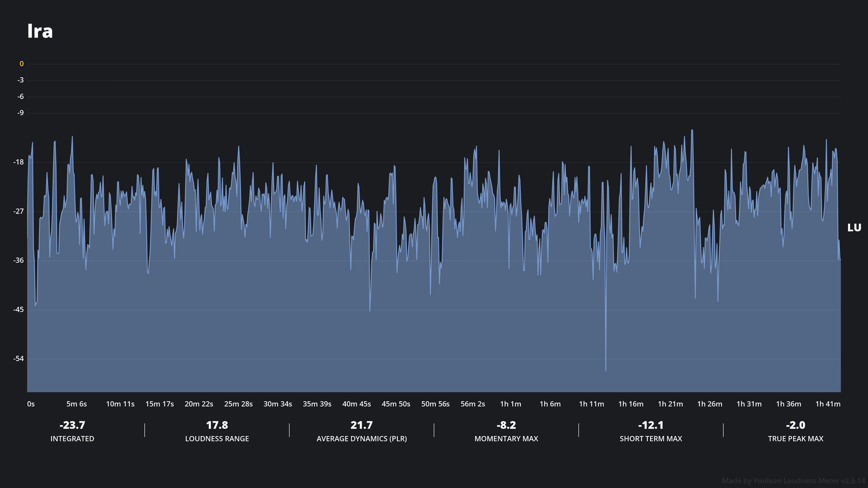Screen dimensions: 868x488
Task: Click the 1h 31m time label
Action: pos(749,404)
